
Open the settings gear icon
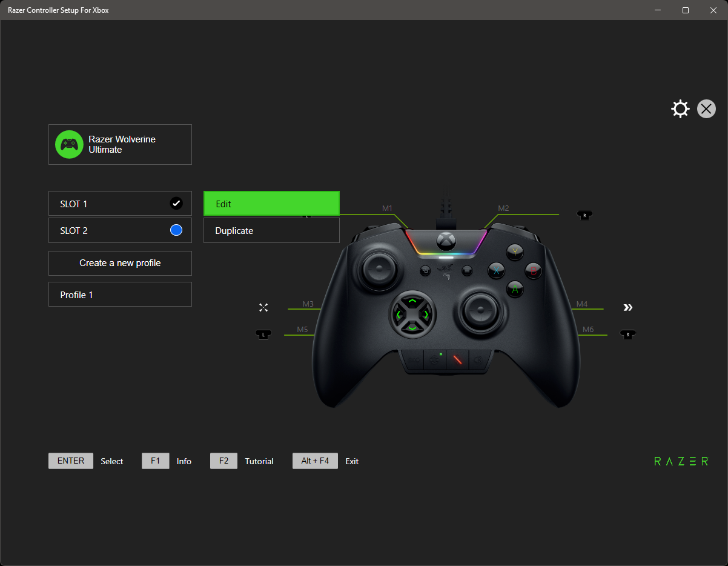coord(680,109)
